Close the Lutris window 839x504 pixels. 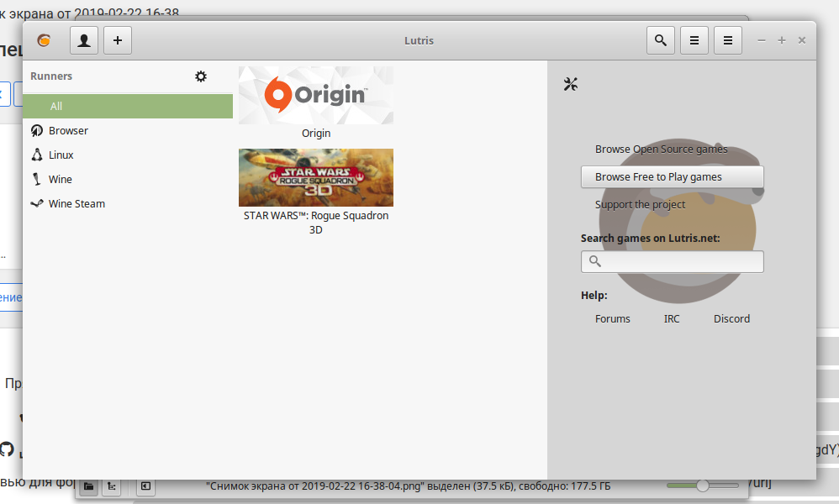pos(801,40)
